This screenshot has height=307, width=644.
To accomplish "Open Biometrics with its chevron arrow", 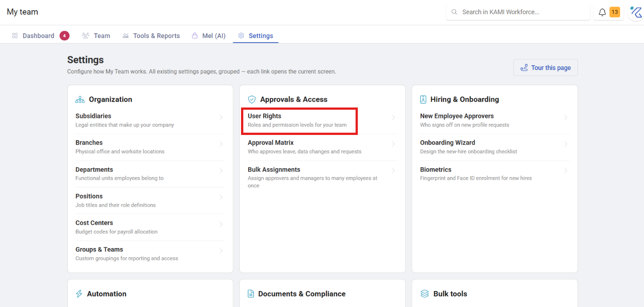I will (x=566, y=170).
